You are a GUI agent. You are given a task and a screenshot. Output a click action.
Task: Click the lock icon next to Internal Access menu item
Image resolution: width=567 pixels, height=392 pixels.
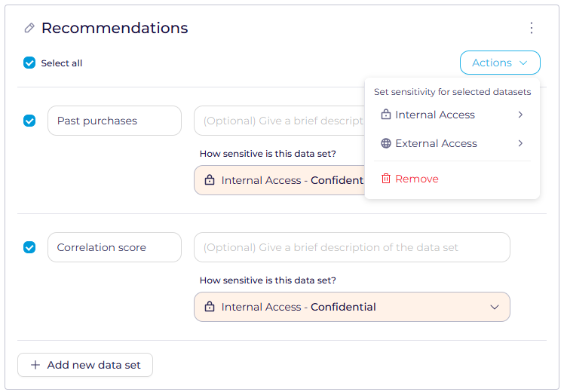tap(386, 115)
